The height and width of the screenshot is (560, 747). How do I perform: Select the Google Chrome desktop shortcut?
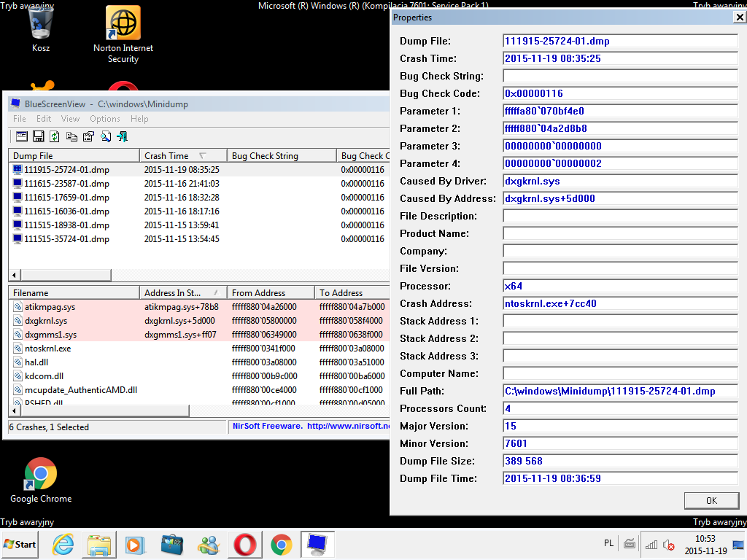pos(41,480)
